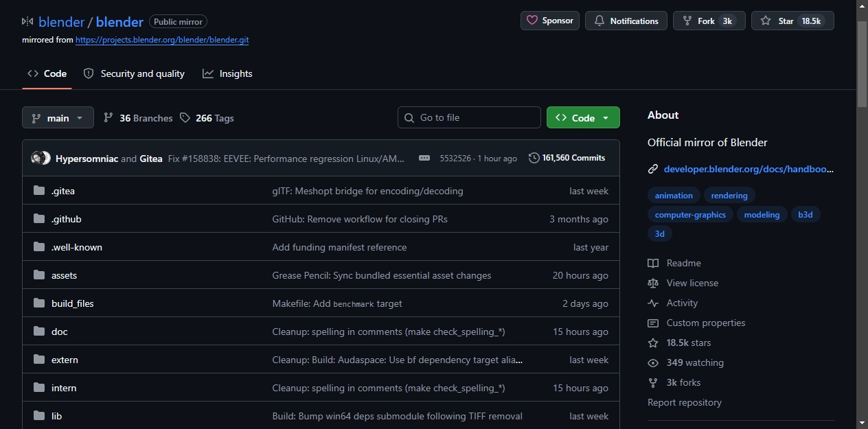
Task: Click the link icon beside developer.blender.org
Action: coord(653,169)
